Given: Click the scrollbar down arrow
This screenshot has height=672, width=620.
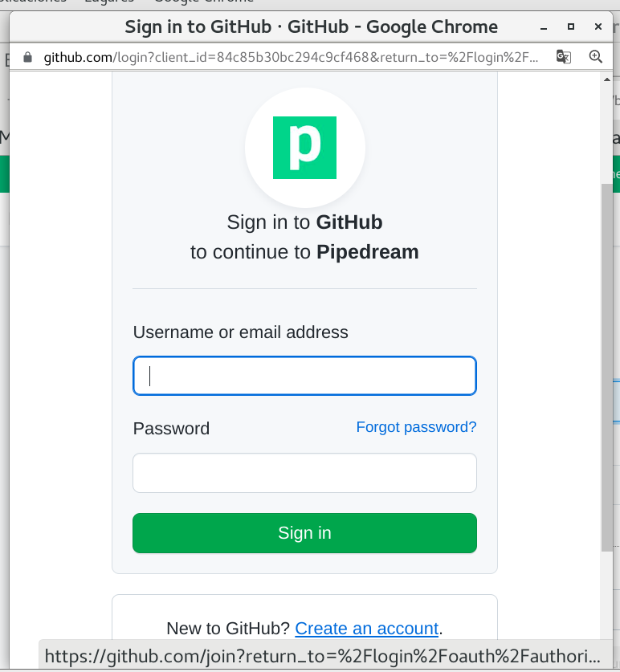Looking at the screenshot, I should (x=606, y=663).
